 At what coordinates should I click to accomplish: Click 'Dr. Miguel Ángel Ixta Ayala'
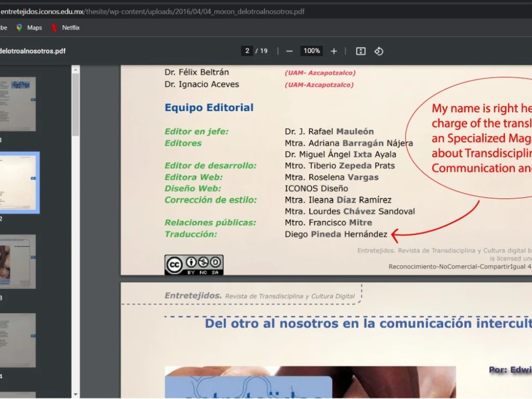point(340,154)
